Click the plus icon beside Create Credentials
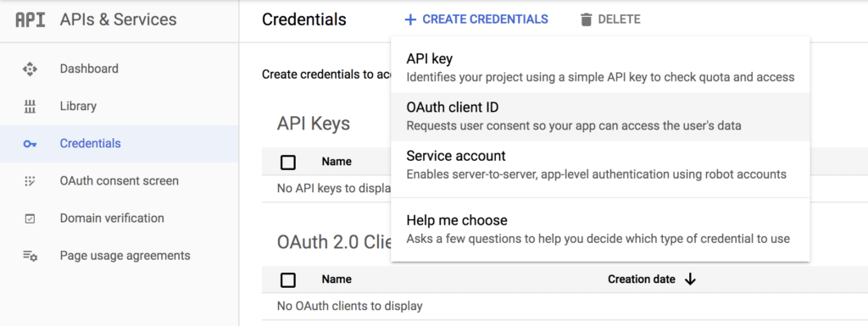868x326 pixels. pos(410,19)
